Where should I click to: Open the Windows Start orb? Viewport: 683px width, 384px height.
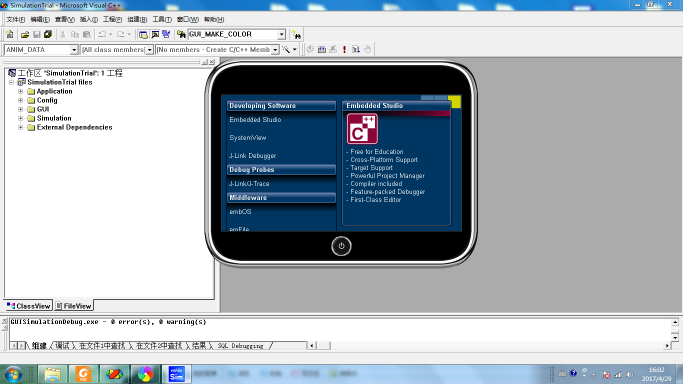tap(13, 374)
